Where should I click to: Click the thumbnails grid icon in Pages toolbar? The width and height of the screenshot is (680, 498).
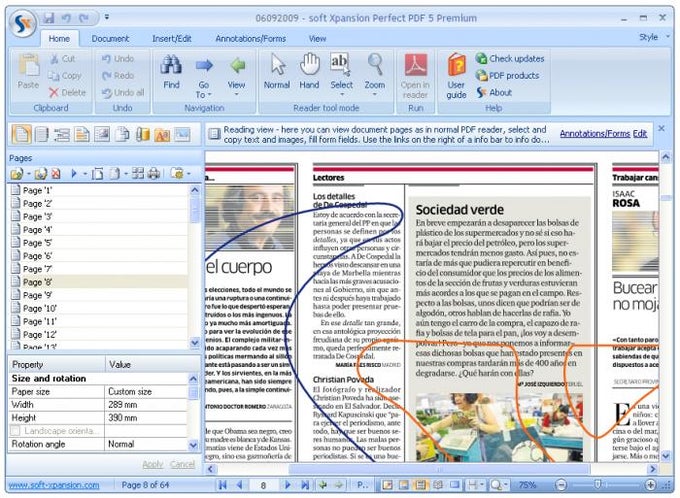(x=138, y=174)
